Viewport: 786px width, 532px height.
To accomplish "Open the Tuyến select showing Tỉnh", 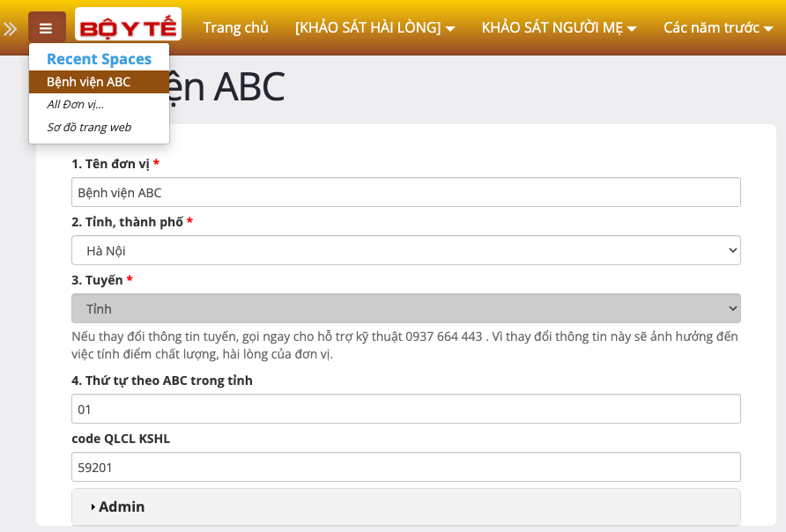I will coord(405,308).
